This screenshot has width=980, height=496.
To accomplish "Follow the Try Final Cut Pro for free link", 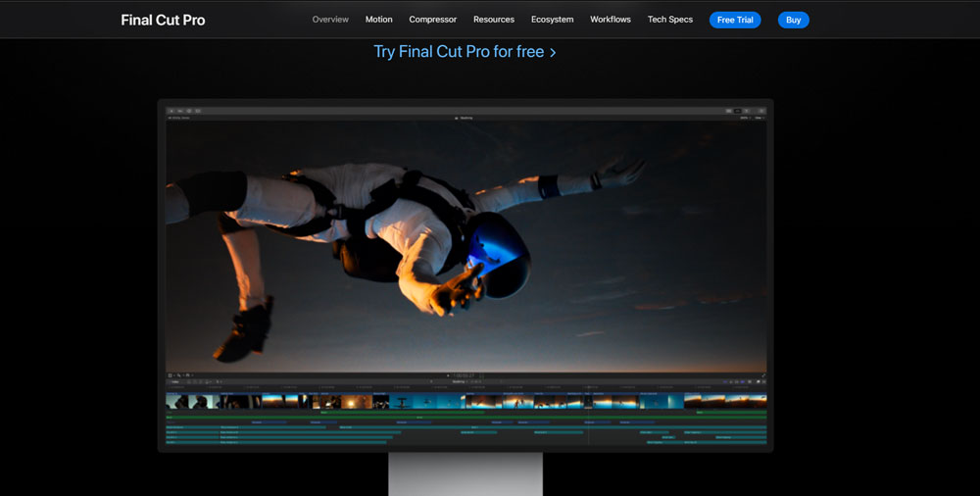I will coord(465,52).
